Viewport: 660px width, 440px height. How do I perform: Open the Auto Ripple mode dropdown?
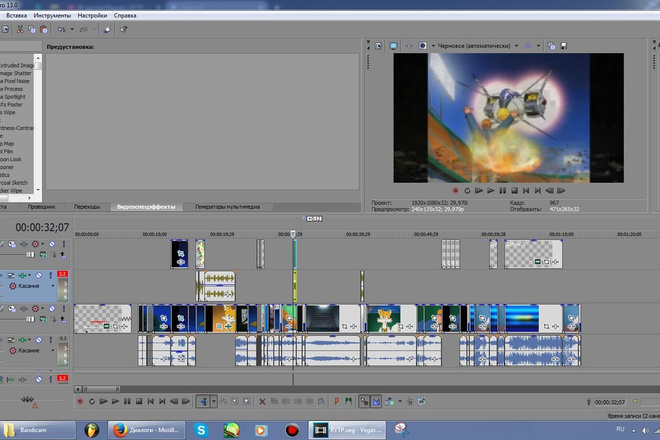[x=400, y=402]
